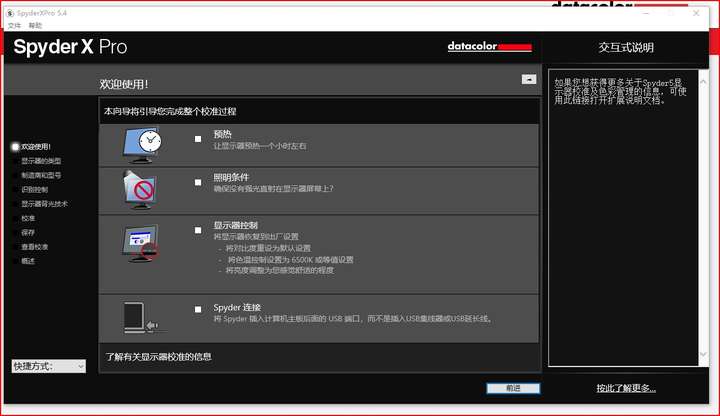Select the 显示器背光技术 step in sidebar
Screen dimensions: 720x416
point(44,203)
